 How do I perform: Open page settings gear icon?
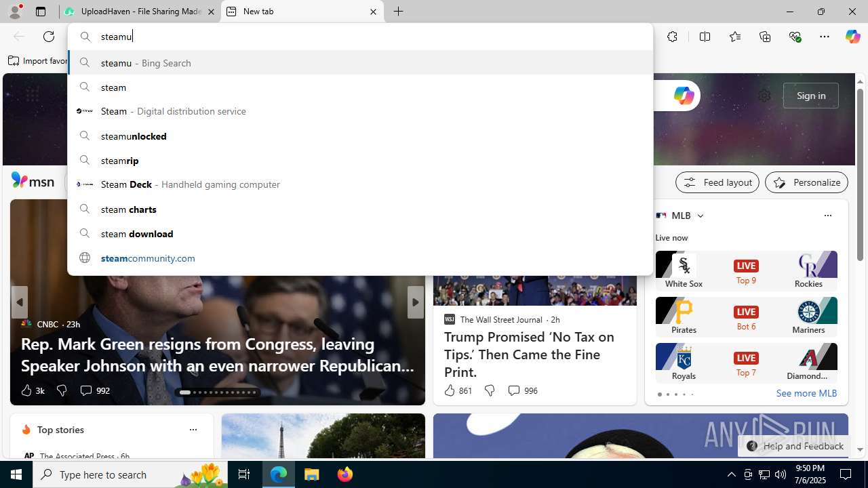pos(764,96)
